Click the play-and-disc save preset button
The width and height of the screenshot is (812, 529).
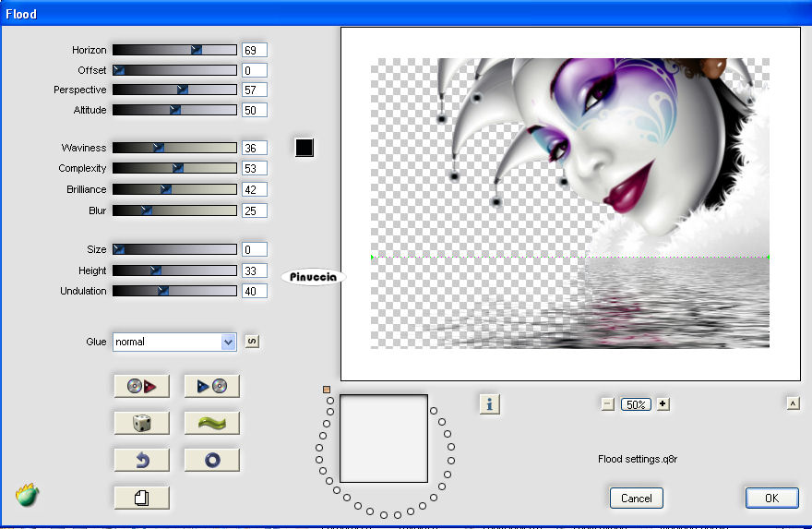[212, 386]
